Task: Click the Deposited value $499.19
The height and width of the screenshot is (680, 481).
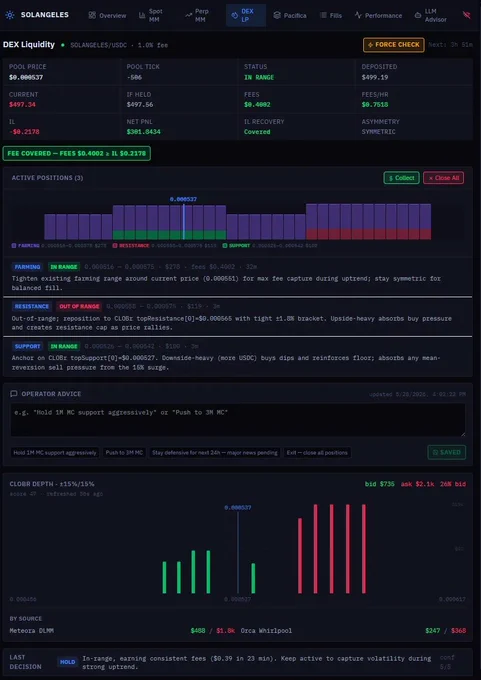Action: (375, 77)
